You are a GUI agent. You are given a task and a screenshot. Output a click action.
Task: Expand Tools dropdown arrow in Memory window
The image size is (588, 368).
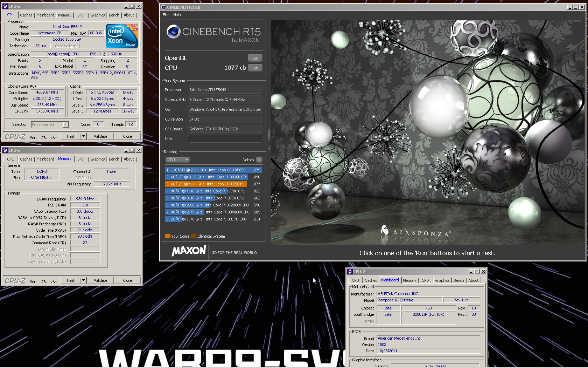(83, 280)
